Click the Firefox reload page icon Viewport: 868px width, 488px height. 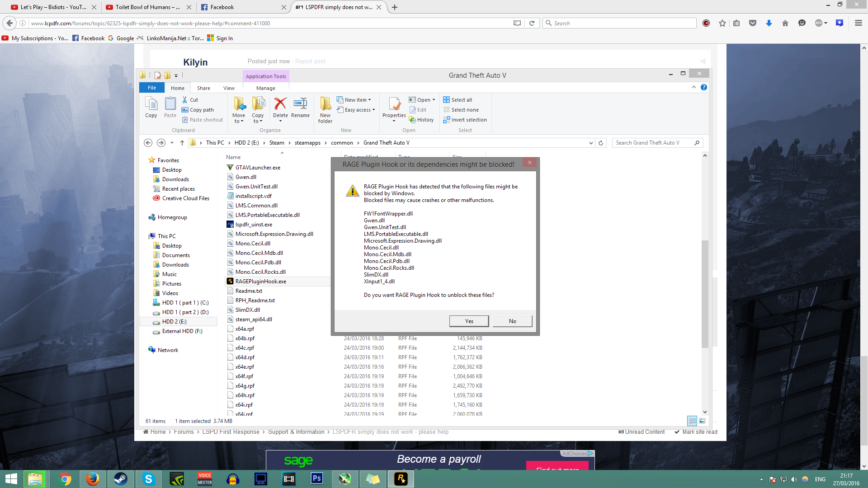pyautogui.click(x=532, y=23)
